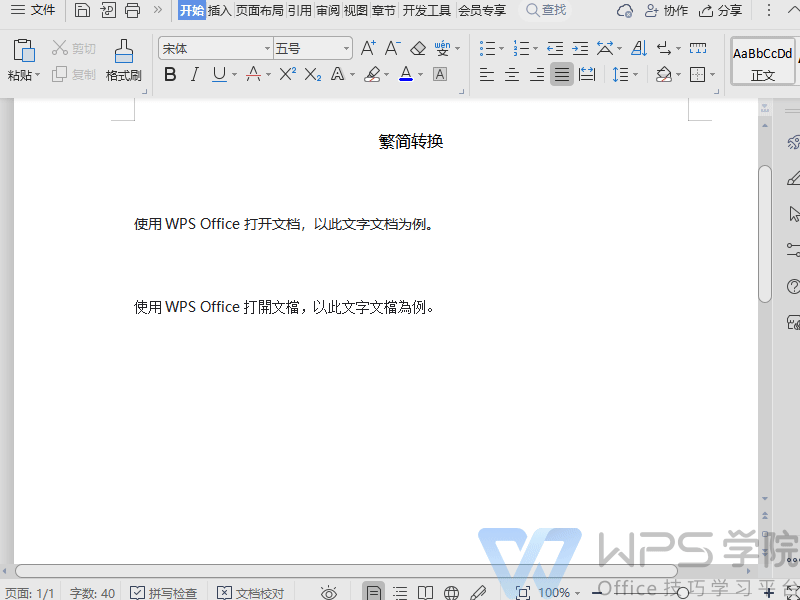This screenshot has height=600, width=800.
Task: Click the character border icon
Action: pyautogui.click(x=440, y=74)
